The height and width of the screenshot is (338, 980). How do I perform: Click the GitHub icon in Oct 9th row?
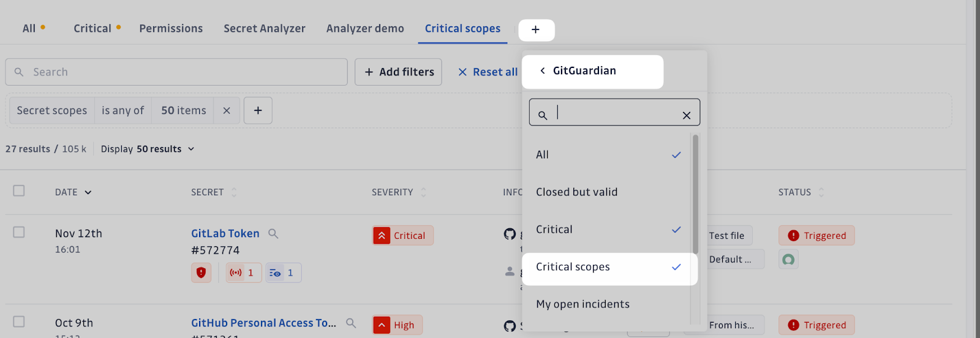click(x=510, y=326)
